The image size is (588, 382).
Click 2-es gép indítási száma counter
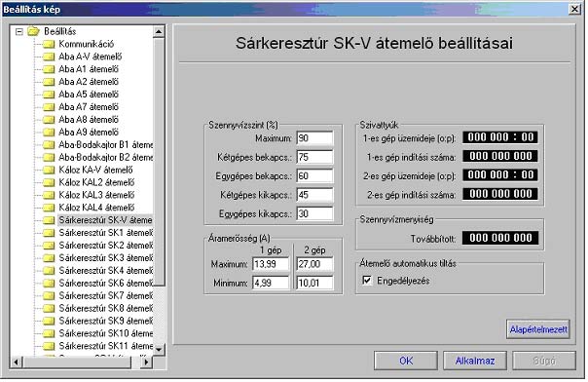click(x=500, y=194)
